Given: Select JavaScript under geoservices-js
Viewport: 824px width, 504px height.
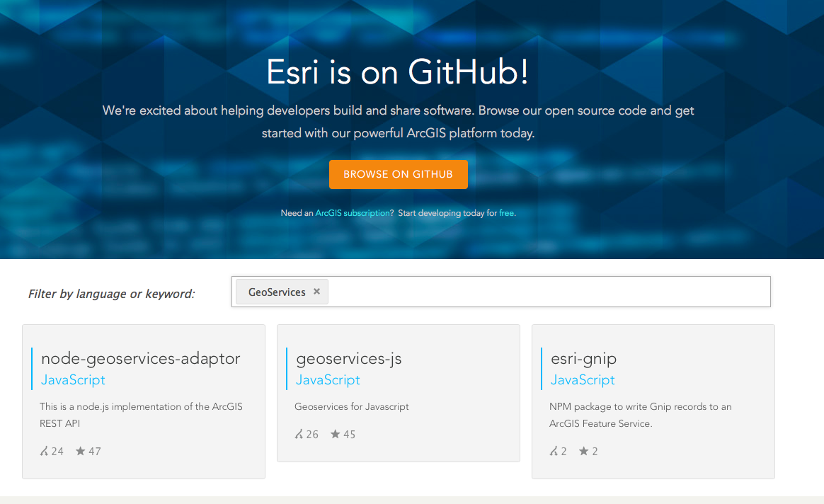Looking at the screenshot, I should [x=328, y=380].
